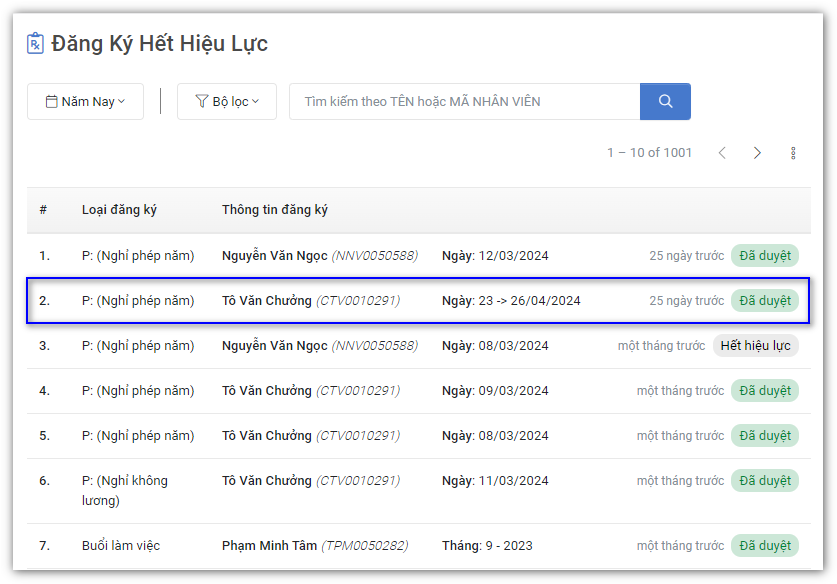Focus the employee name search field
The width and height of the screenshot is (837, 584).
(x=464, y=101)
